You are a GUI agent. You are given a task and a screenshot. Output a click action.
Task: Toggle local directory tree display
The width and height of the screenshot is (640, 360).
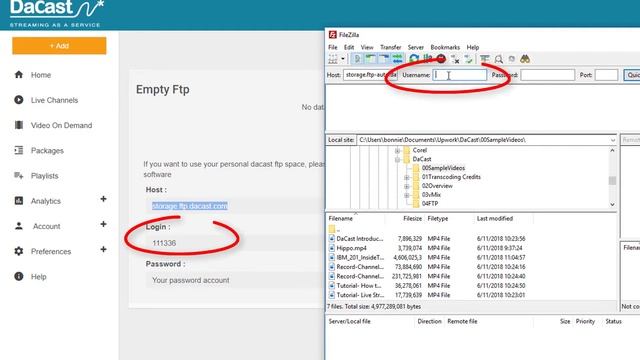click(x=371, y=59)
